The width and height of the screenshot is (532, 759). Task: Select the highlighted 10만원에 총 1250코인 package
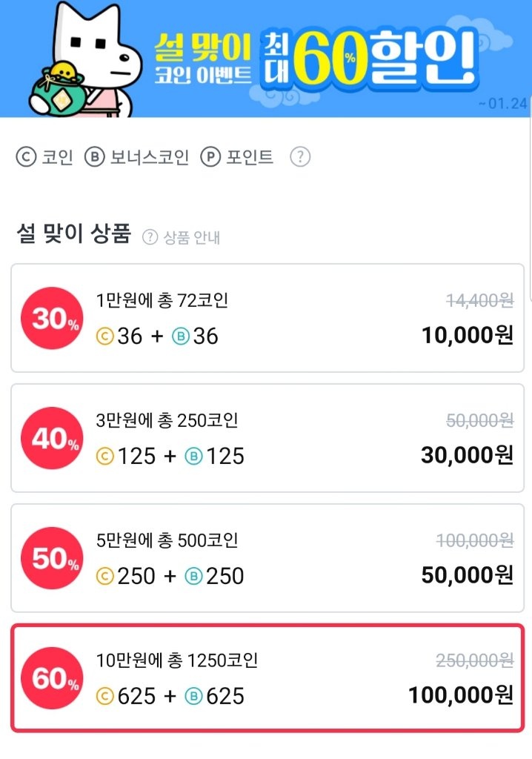click(x=267, y=678)
